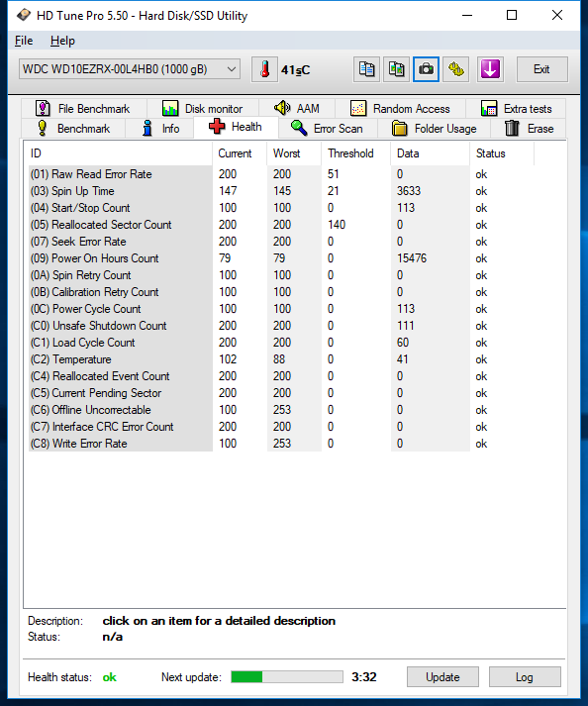
Task: Select the (01) Raw Read Error Rate row
Action: pyautogui.click(x=282, y=174)
